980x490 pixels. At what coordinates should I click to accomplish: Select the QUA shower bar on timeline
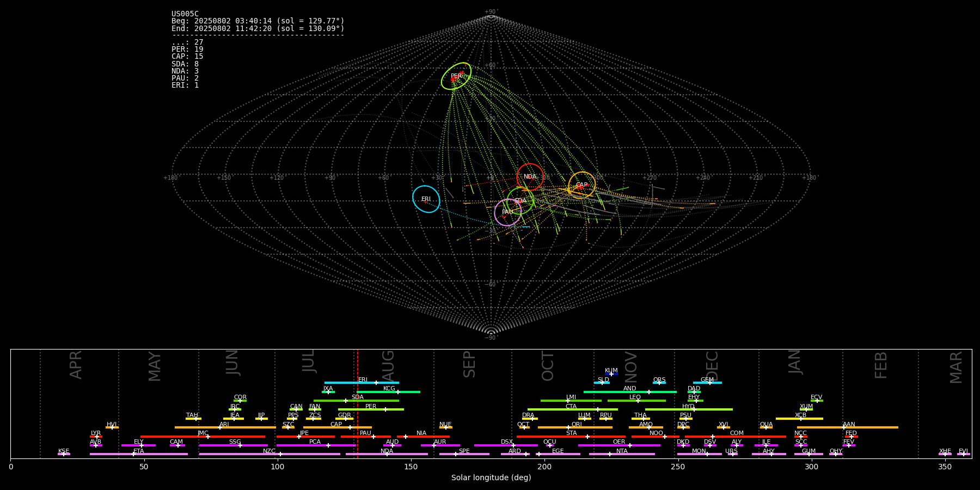pyautogui.click(x=766, y=427)
